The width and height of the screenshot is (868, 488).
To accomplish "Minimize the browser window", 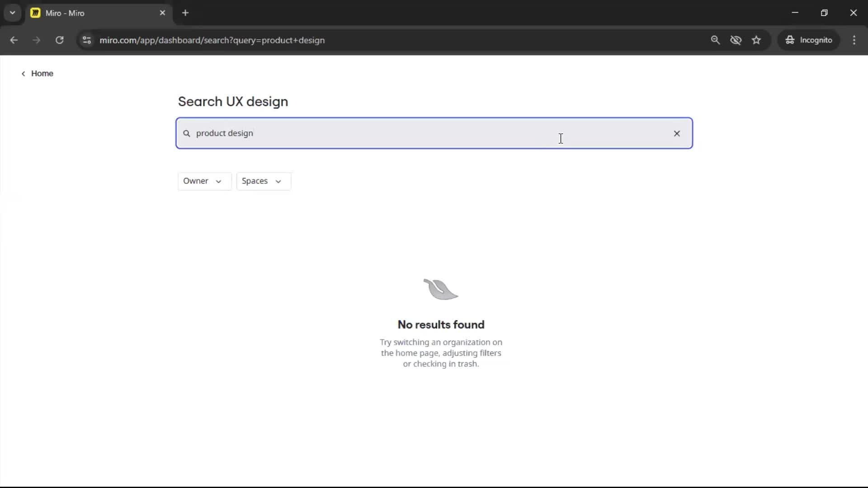I will coord(795,13).
